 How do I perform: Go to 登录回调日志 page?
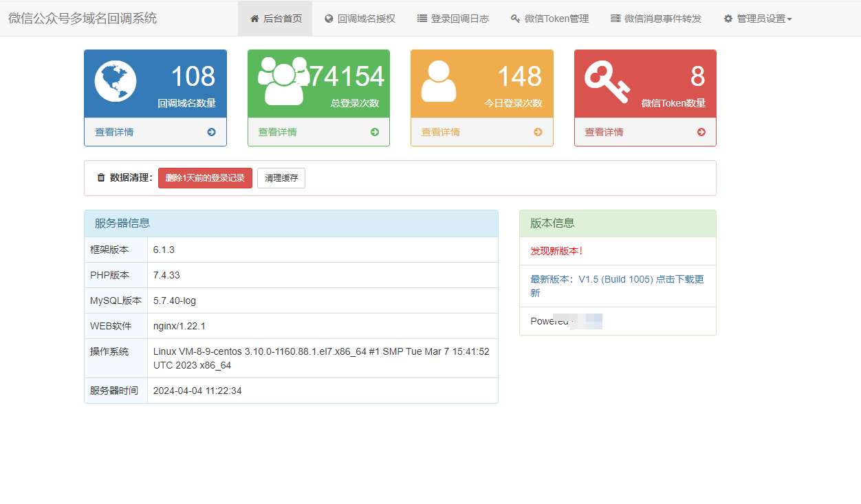click(453, 19)
